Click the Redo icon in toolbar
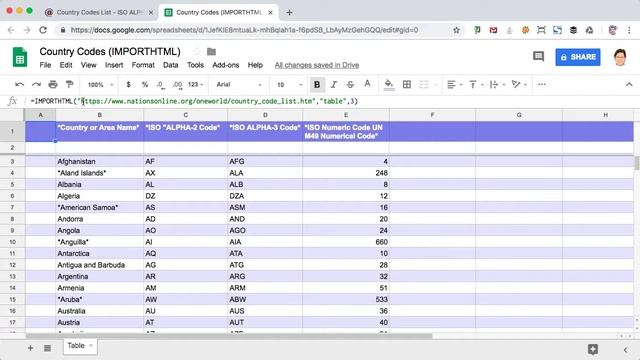This screenshot has width=640, height=360. click(36, 84)
